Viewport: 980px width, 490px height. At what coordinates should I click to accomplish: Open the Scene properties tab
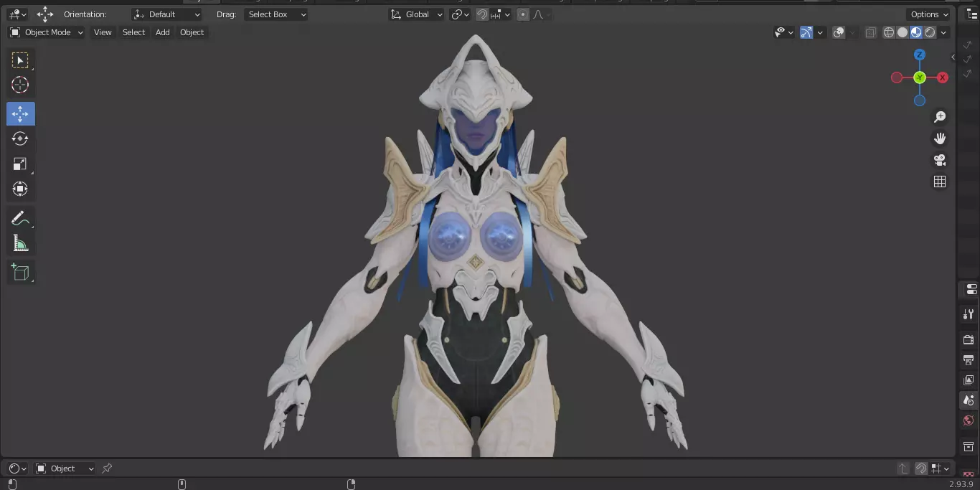click(x=969, y=400)
